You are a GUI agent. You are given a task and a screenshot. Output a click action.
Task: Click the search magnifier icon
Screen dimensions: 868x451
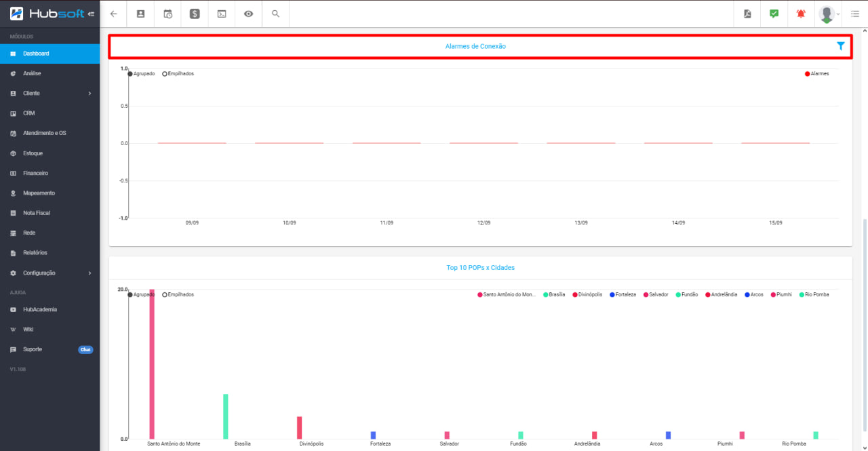tap(275, 14)
